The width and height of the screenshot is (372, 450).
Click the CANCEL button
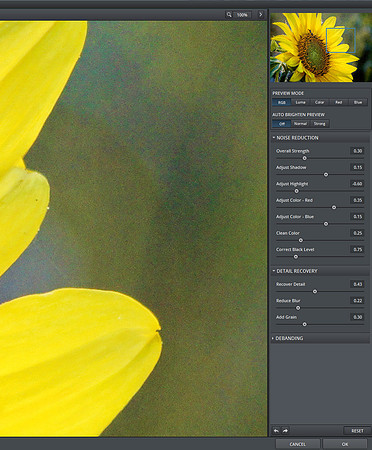pos(298,444)
